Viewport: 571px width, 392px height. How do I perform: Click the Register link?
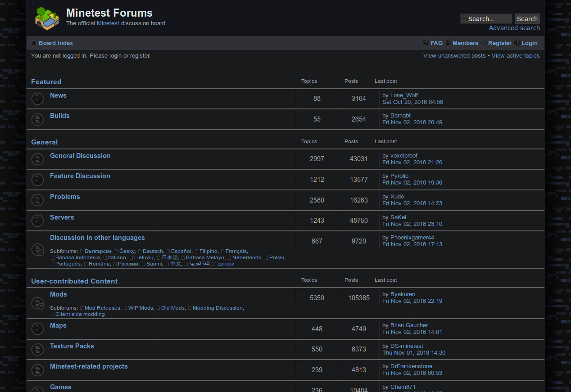click(x=500, y=43)
